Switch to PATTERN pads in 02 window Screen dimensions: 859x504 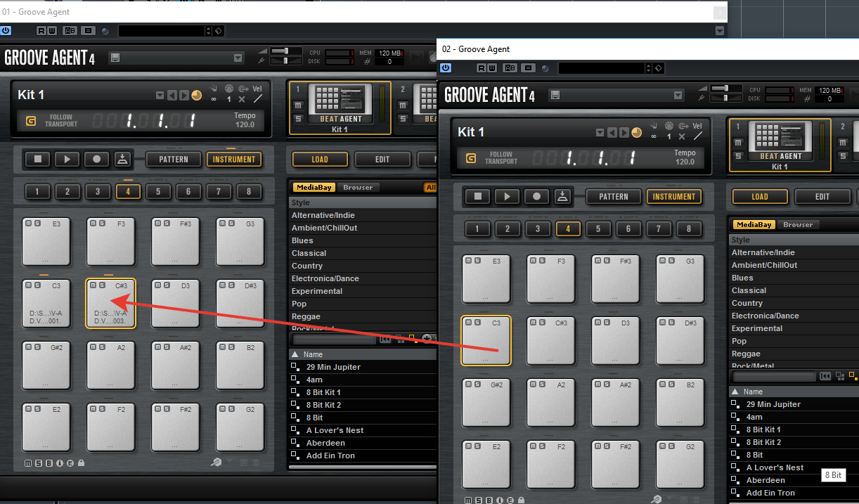tap(613, 197)
